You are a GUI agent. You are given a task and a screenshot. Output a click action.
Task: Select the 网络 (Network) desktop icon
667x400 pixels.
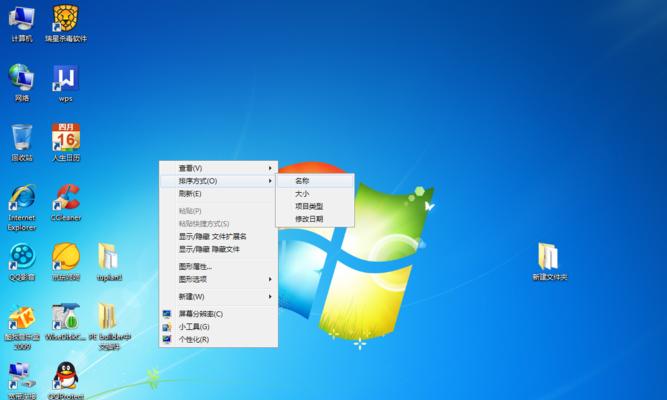click(22, 78)
